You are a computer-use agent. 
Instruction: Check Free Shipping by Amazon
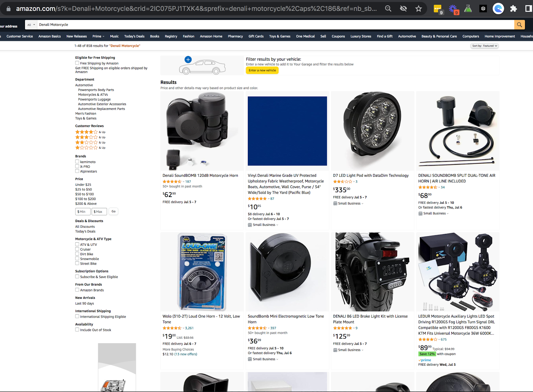point(77,63)
